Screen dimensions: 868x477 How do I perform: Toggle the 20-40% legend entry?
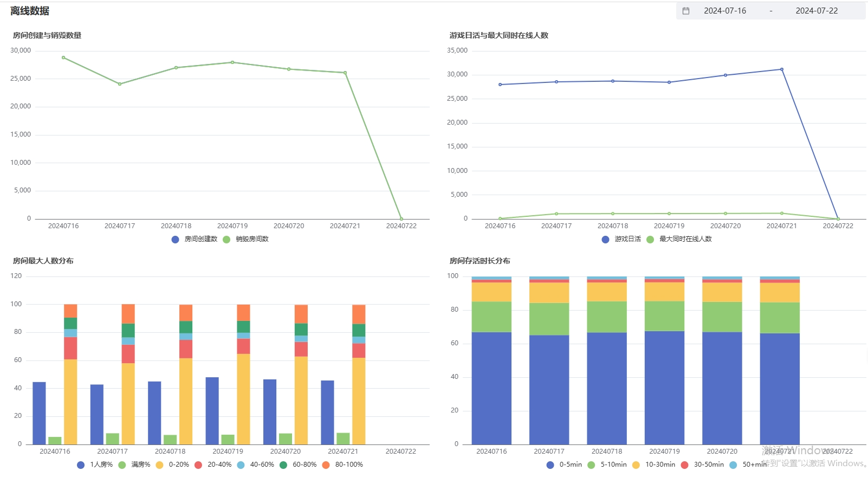pyautogui.click(x=213, y=465)
